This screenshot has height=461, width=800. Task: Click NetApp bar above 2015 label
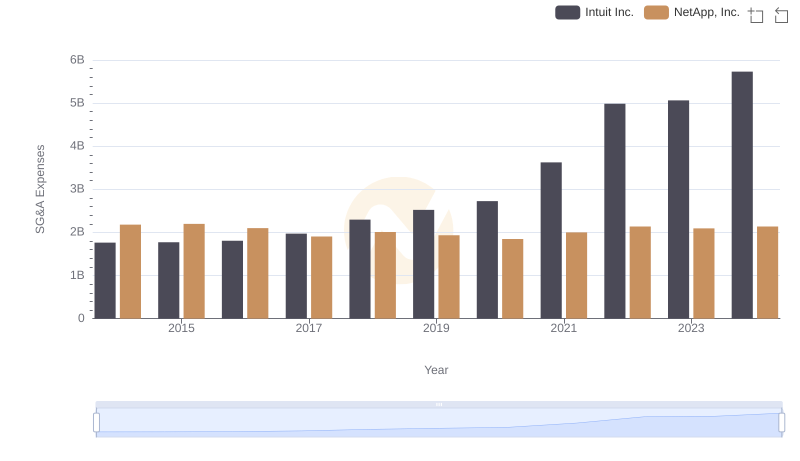(194, 271)
